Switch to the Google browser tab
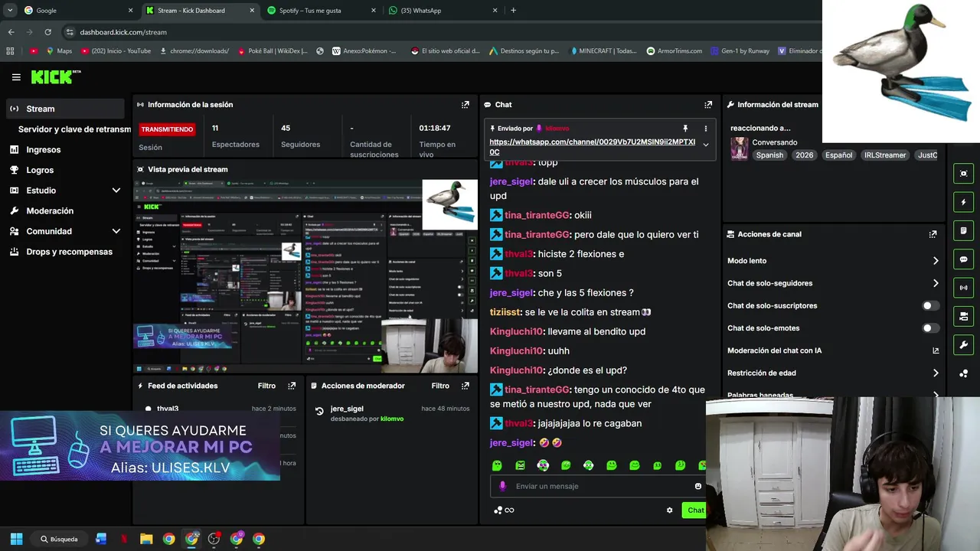 79,11
